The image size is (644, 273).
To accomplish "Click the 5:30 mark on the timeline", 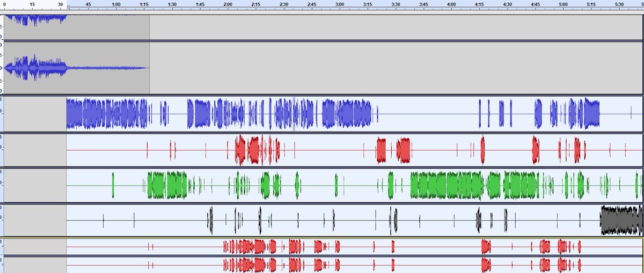I will tap(618, 4).
